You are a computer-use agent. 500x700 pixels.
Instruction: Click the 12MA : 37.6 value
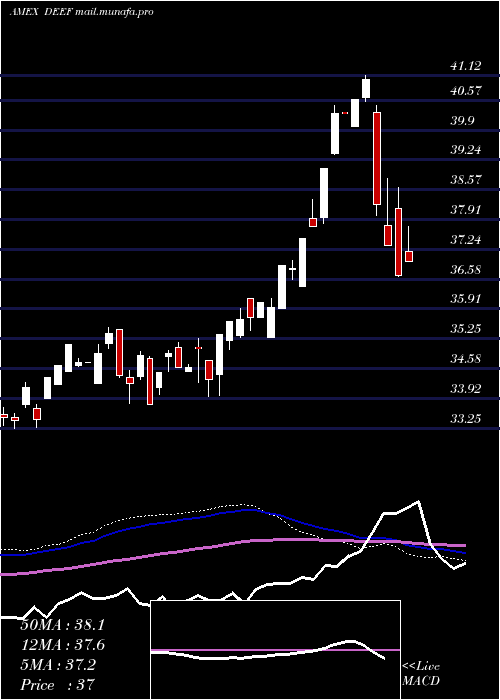point(62,645)
